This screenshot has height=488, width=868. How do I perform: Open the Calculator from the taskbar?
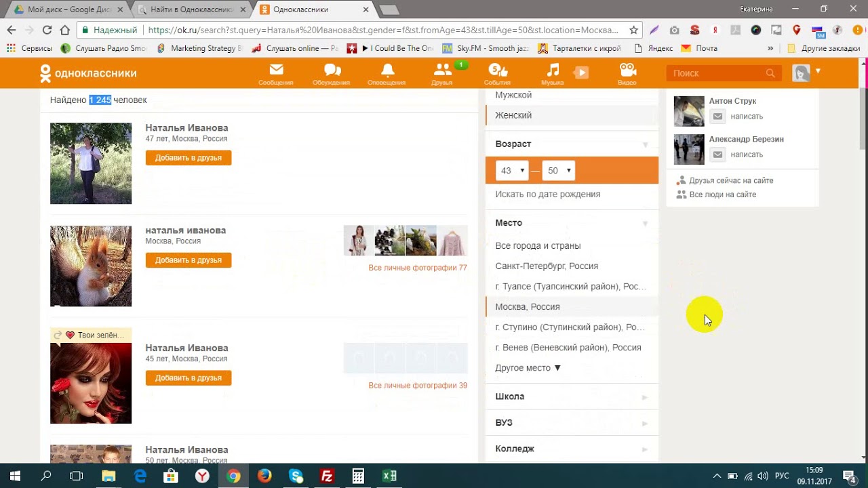point(358,476)
